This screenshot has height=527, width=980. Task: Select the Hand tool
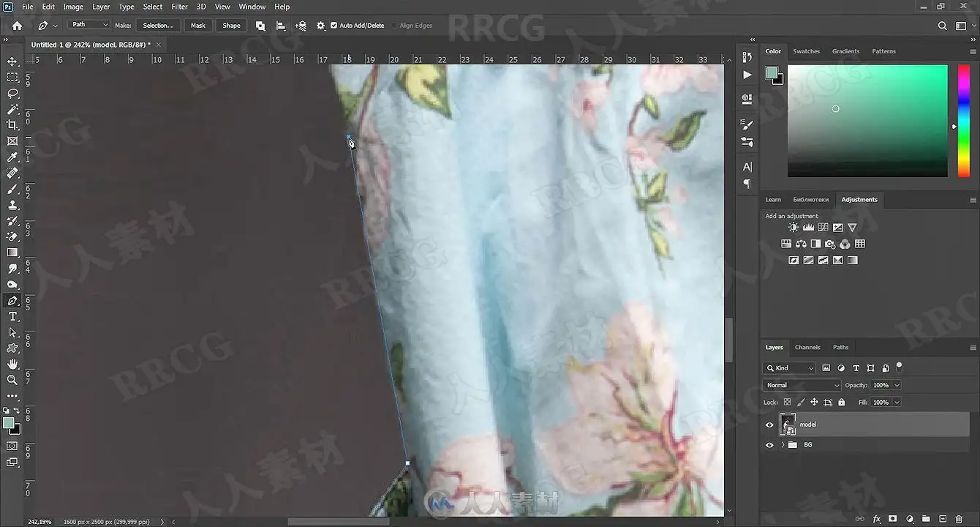(x=12, y=364)
